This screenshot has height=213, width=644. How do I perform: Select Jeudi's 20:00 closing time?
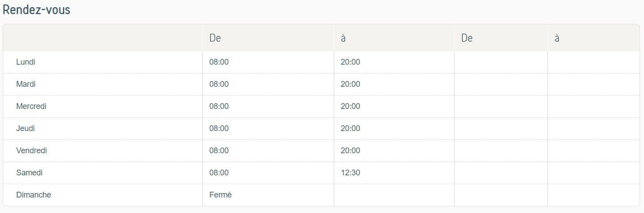click(351, 128)
